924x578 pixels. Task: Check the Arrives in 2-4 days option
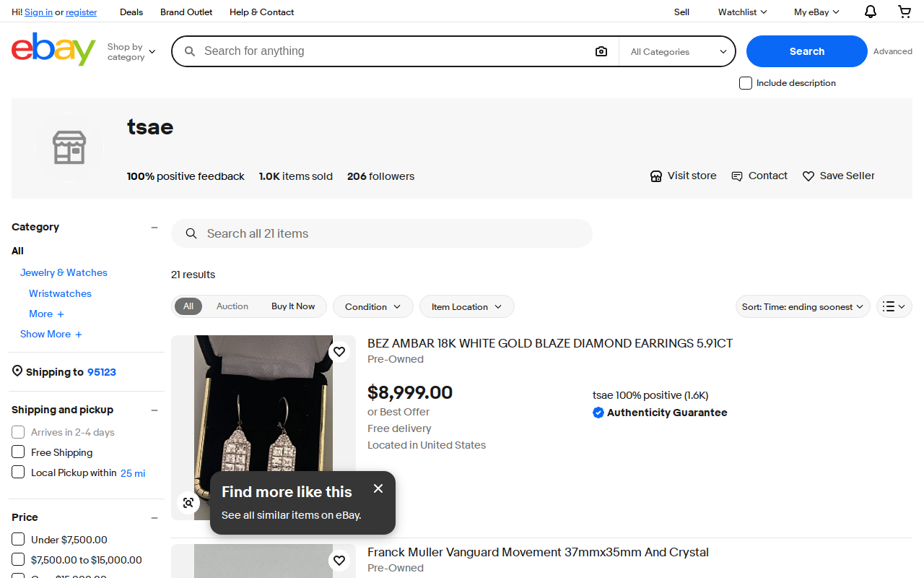point(18,432)
